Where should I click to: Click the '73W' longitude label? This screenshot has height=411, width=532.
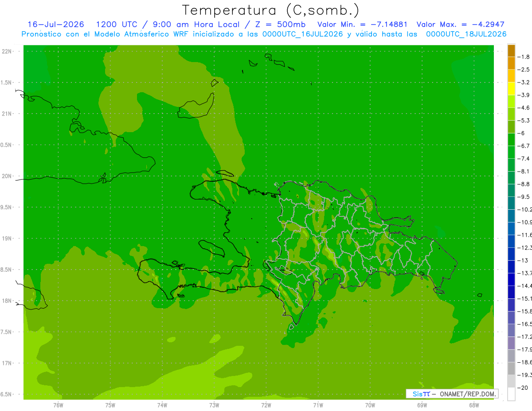214,405
